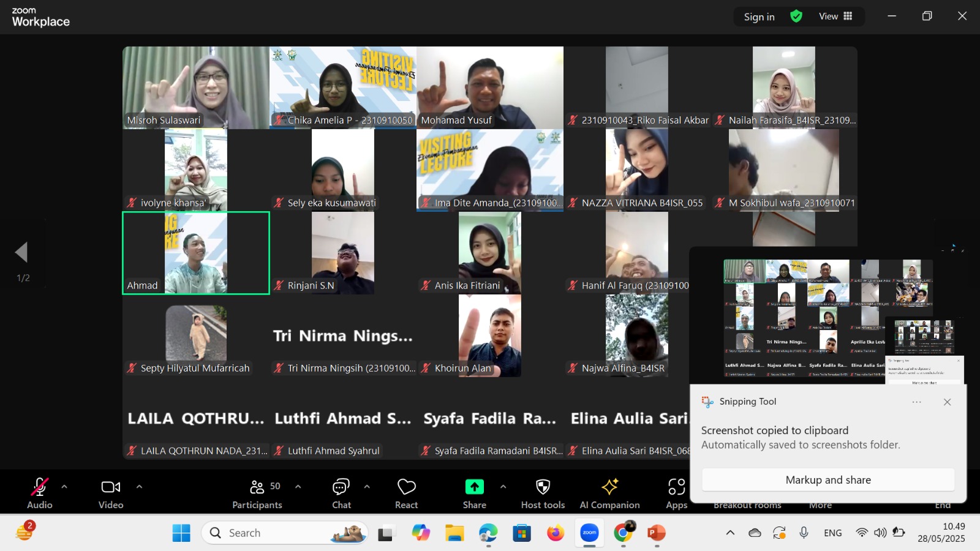Switch ENG input language

coord(833,533)
